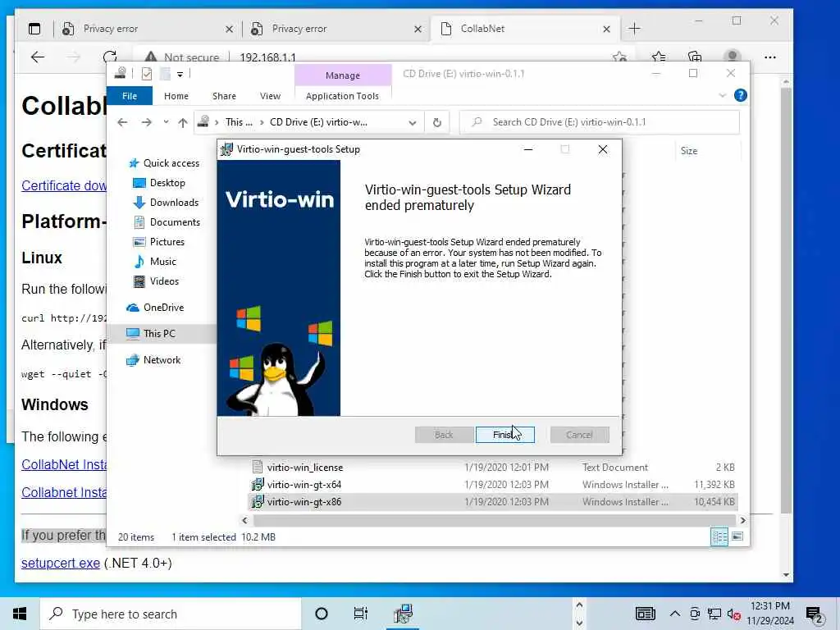Click the taskbar search box

[x=171, y=614]
